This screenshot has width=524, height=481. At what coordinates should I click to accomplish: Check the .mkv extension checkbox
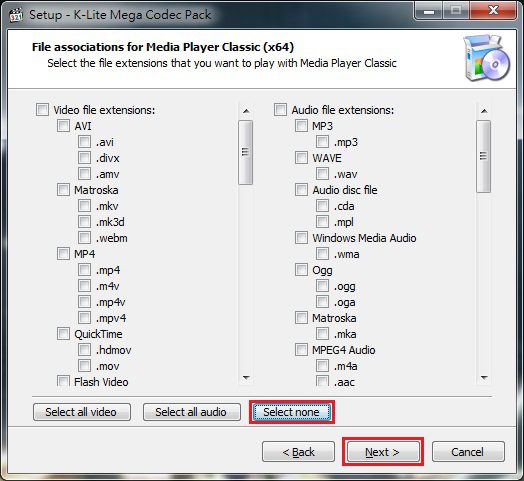pos(84,206)
